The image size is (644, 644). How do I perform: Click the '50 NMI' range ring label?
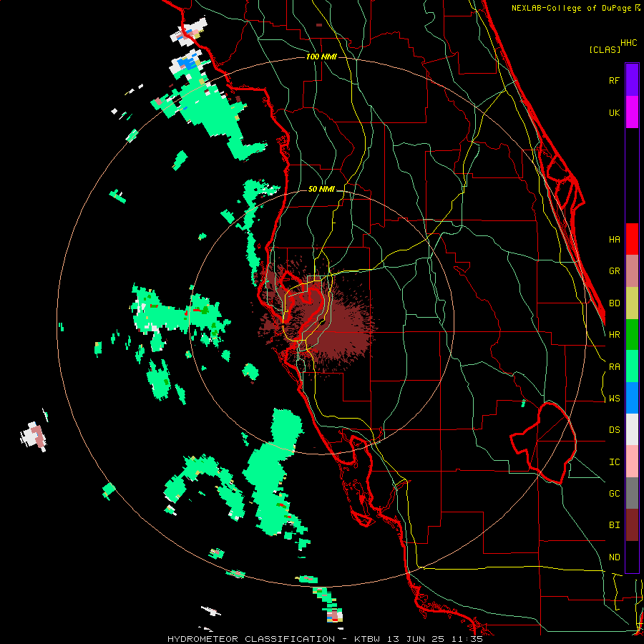pyautogui.click(x=321, y=190)
